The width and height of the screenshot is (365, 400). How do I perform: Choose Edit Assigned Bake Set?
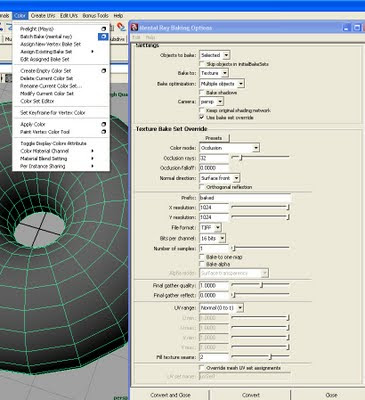45,59
